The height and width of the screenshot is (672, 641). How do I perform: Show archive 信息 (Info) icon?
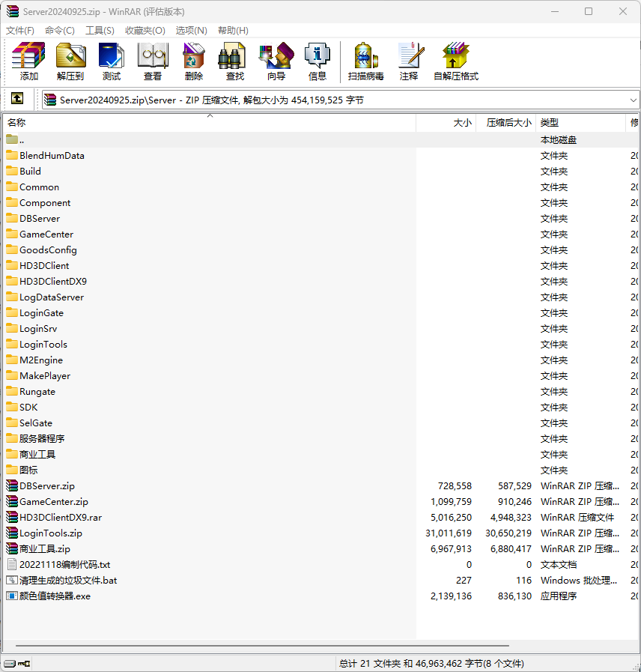[317, 61]
